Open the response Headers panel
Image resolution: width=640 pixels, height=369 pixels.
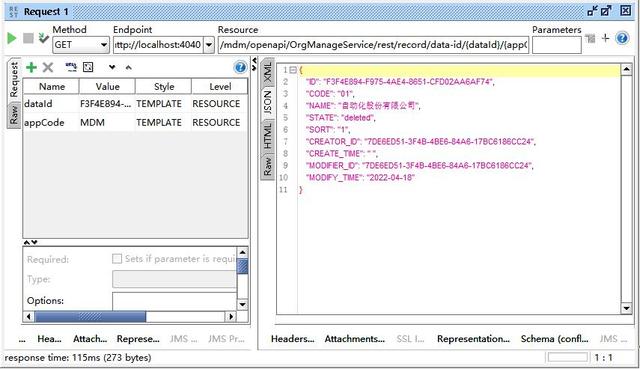pos(293,339)
